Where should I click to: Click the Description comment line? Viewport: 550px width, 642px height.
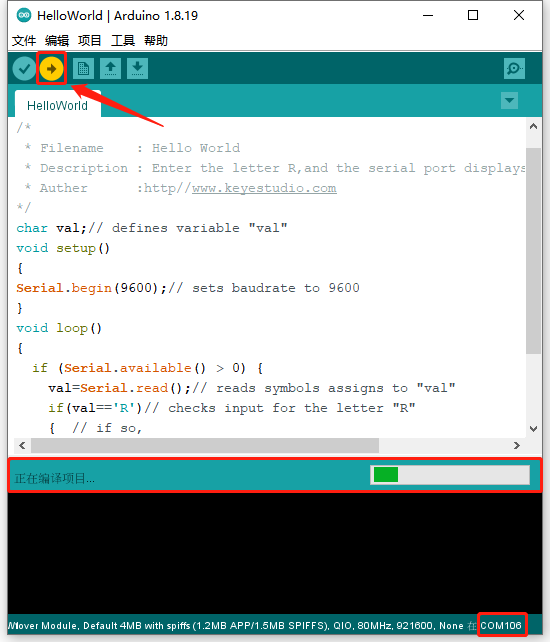pos(275,168)
